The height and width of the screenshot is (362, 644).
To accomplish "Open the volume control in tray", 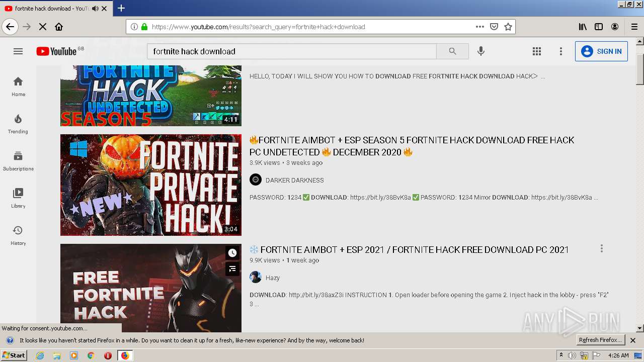I will pyautogui.click(x=572, y=355).
